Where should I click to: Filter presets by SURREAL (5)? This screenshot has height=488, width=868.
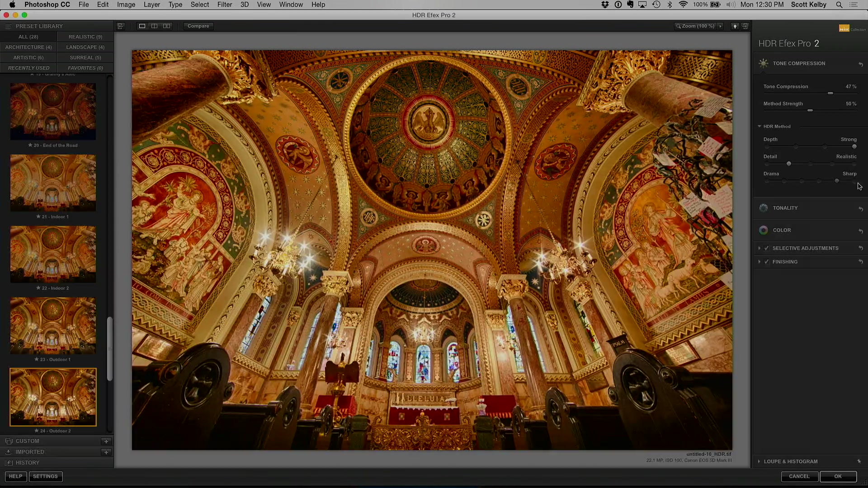(x=85, y=57)
